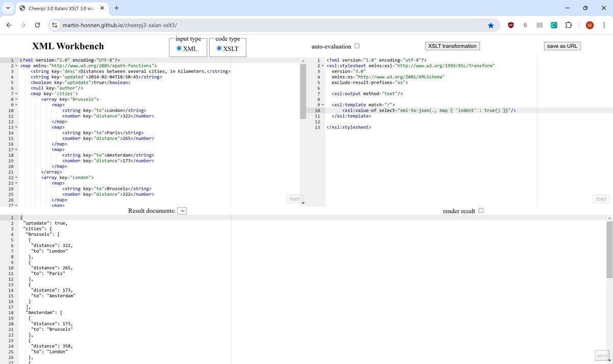The width and height of the screenshot is (613, 364).
Task: Click load button under XML editor
Action: point(295,199)
